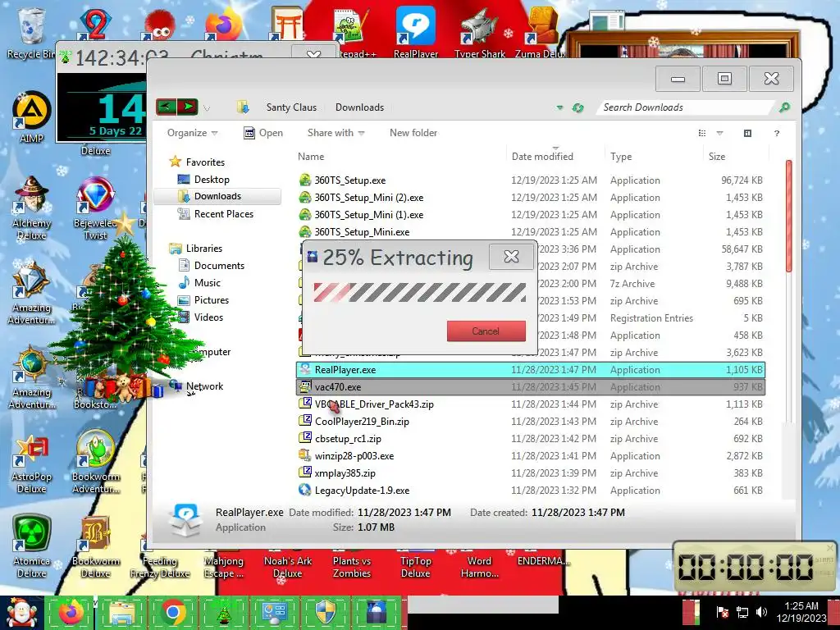The height and width of the screenshot is (630, 840).
Task: Open the recent locations dropdown by nav arrows
Action: point(207,108)
